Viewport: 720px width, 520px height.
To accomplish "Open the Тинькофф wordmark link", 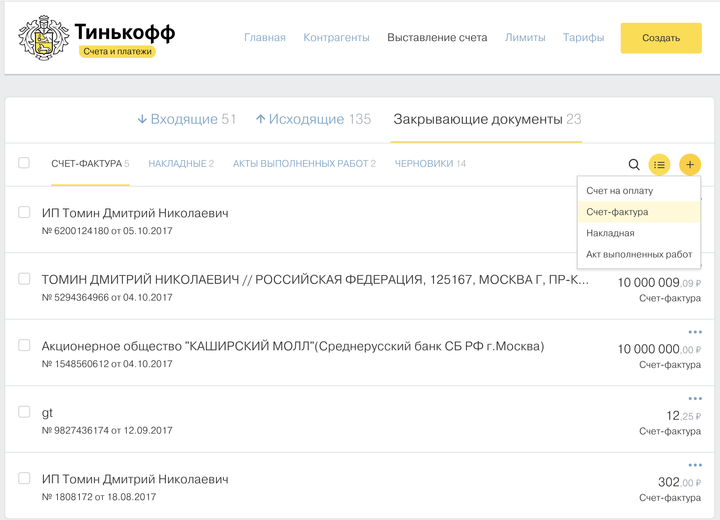I will pyautogui.click(x=125, y=32).
